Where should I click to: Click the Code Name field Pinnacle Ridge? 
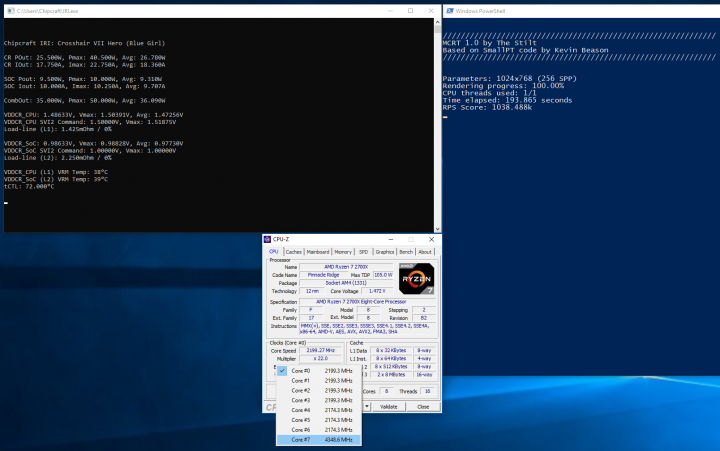(324, 275)
